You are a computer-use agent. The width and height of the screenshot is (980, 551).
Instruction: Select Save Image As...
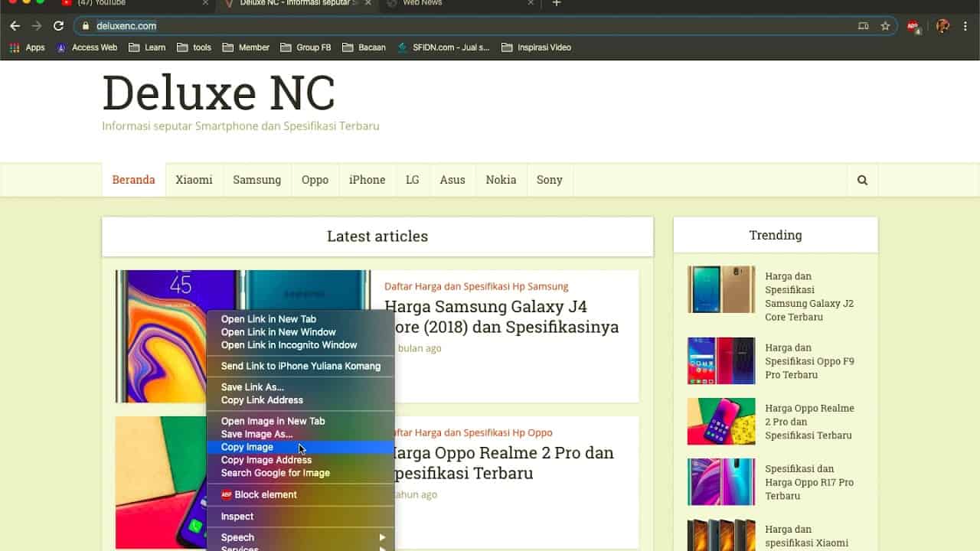[300, 434]
